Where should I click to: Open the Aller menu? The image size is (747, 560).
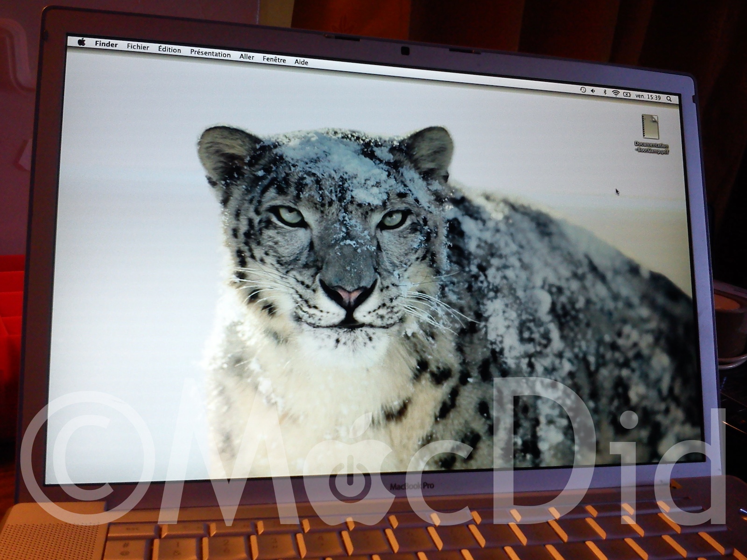pyautogui.click(x=247, y=56)
